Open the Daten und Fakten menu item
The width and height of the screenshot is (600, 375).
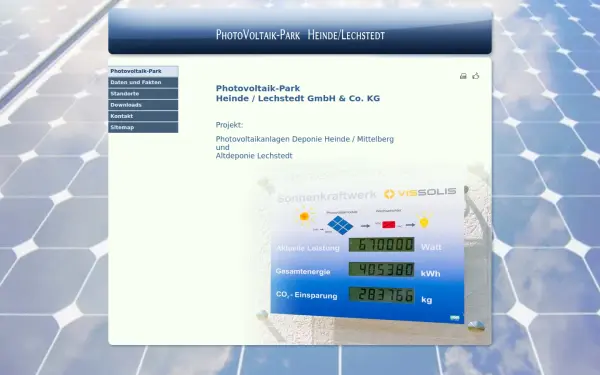point(143,83)
